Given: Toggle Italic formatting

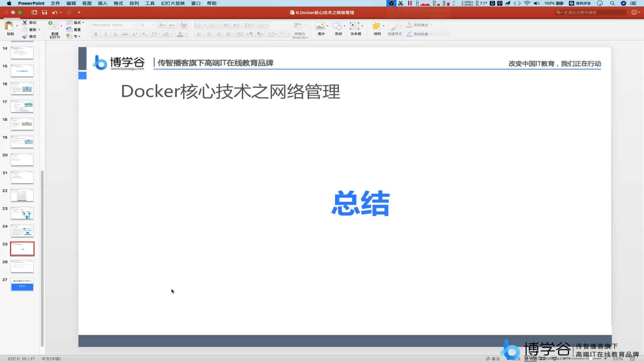Looking at the screenshot, I should tap(105, 34).
